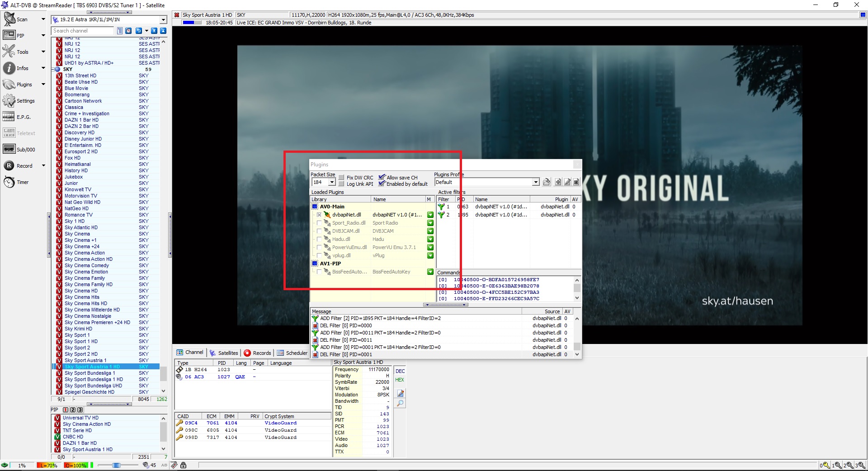Switch to the Records tab

258,353
